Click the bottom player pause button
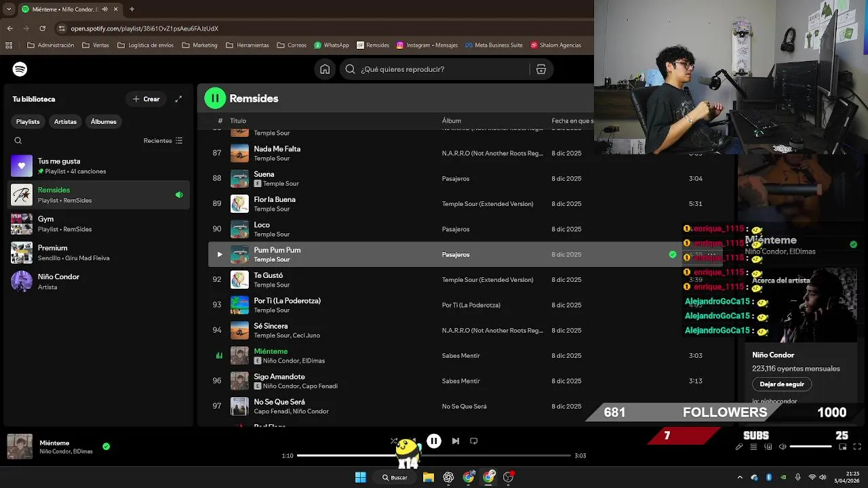This screenshot has height=488, width=868. pos(434,441)
